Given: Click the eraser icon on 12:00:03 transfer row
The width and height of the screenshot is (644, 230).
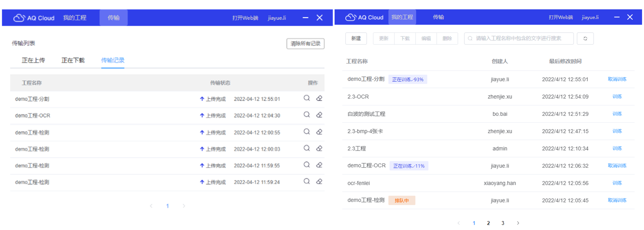Looking at the screenshot, I should [x=319, y=148].
